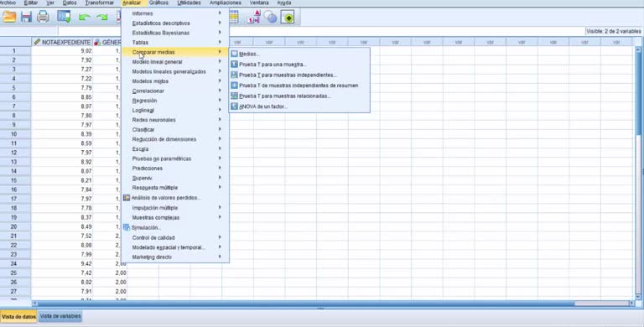Viewport: 644px width, 327px height.
Task: Open the Archivo menu
Action: [x=8, y=3]
